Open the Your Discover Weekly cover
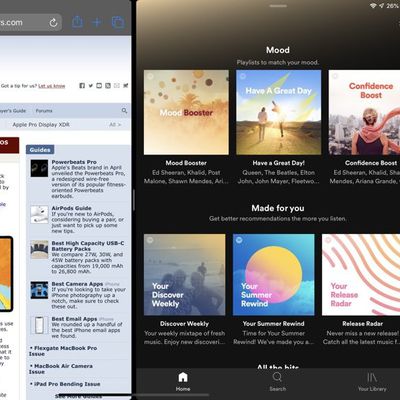Screen dimensions: 400x400 [x=185, y=275]
